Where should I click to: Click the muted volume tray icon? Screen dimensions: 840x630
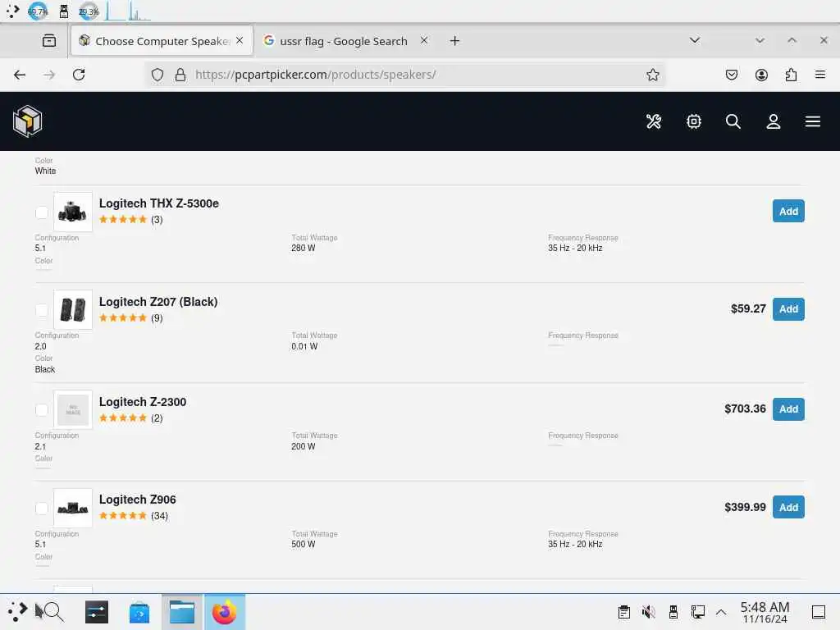(x=648, y=612)
